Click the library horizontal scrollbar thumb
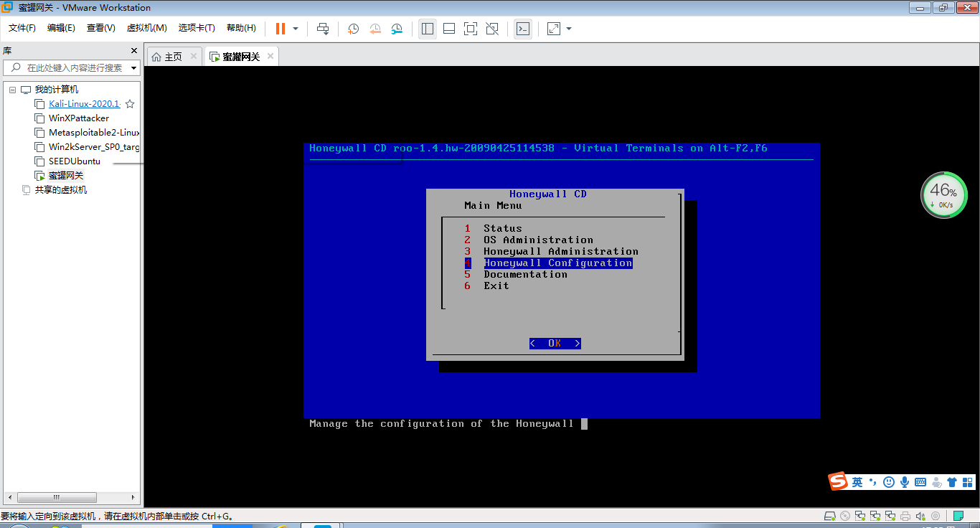The height and width of the screenshot is (528, 980). 57,497
